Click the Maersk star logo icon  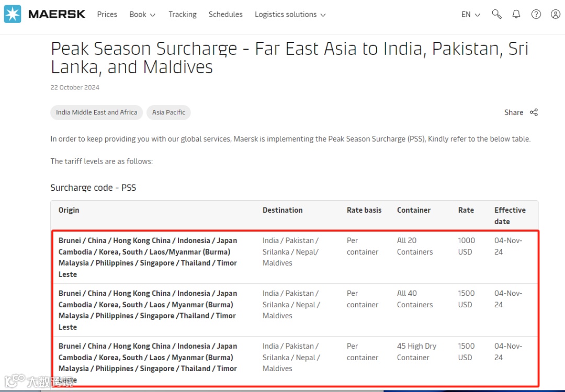[13, 15]
